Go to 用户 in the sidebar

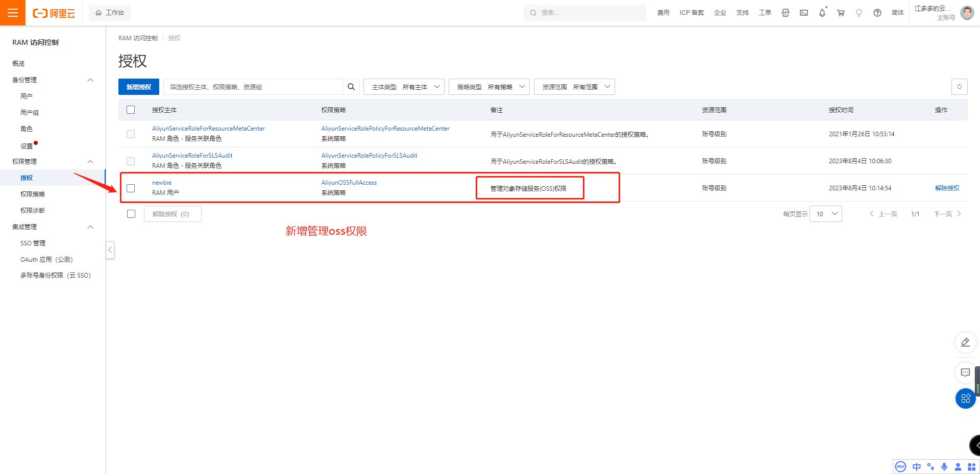click(x=27, y=96)
